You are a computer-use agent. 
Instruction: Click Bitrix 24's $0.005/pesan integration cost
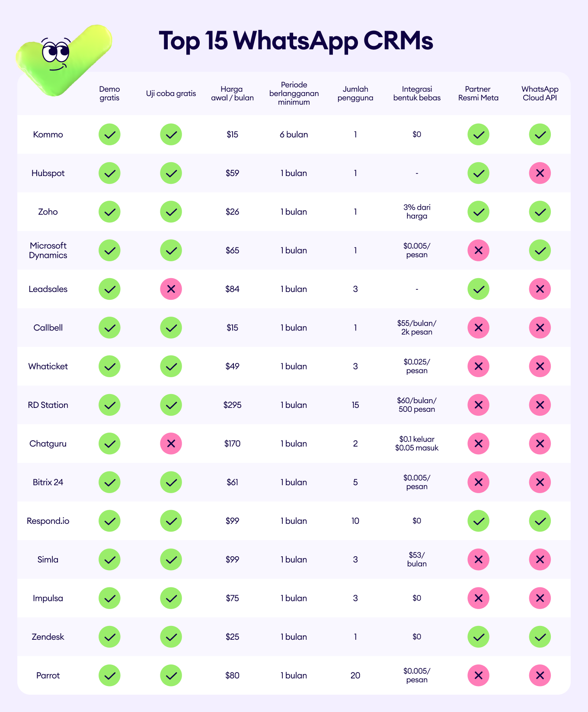[x=417, y=482]
